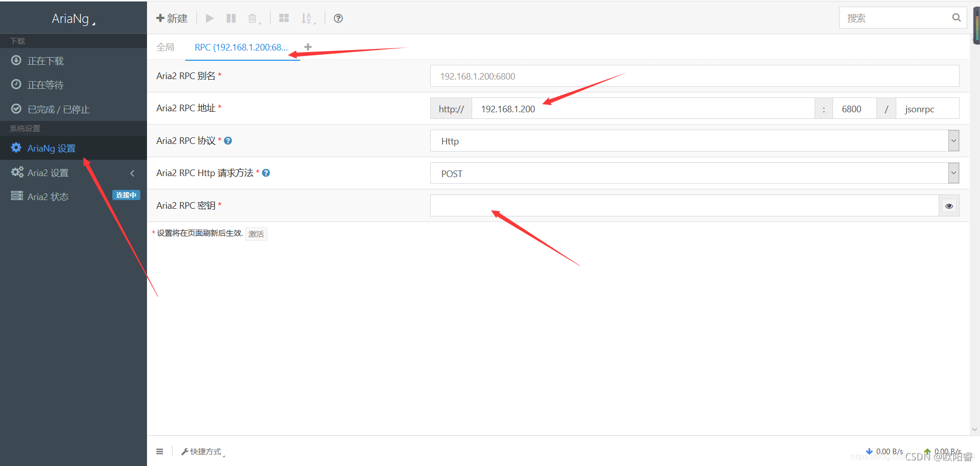Open the trash delete dropdown icon
The image size is (980, 466).
pyautogui.click(x=254, y=18)
